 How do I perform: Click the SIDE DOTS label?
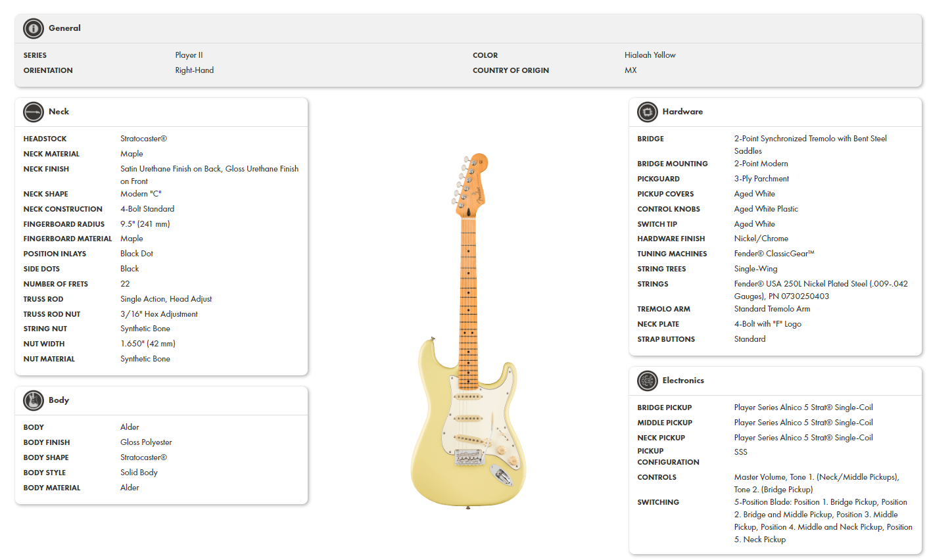(x=41, y=269)
